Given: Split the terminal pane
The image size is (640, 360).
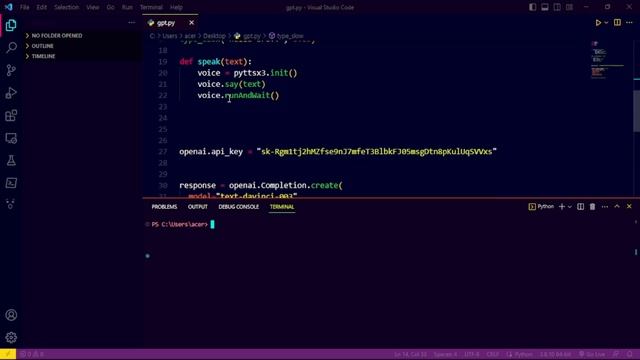Looking at the screenshot, I should [580, 207].
